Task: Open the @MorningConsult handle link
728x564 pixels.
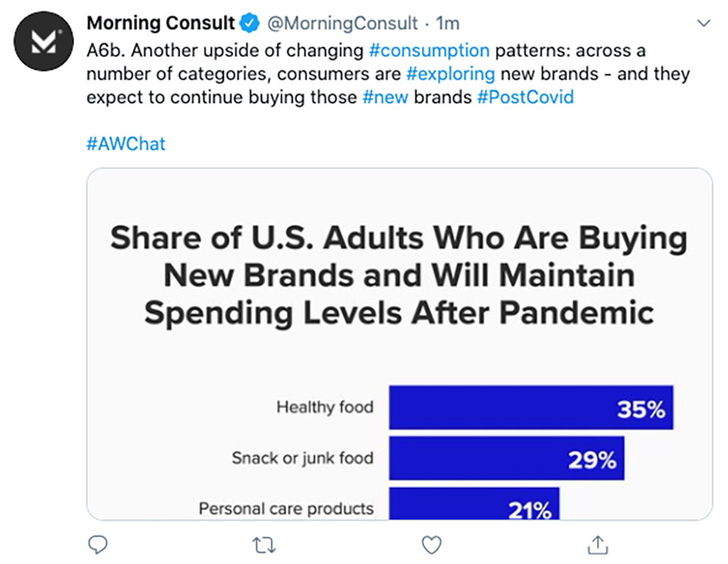Action: 343,23
